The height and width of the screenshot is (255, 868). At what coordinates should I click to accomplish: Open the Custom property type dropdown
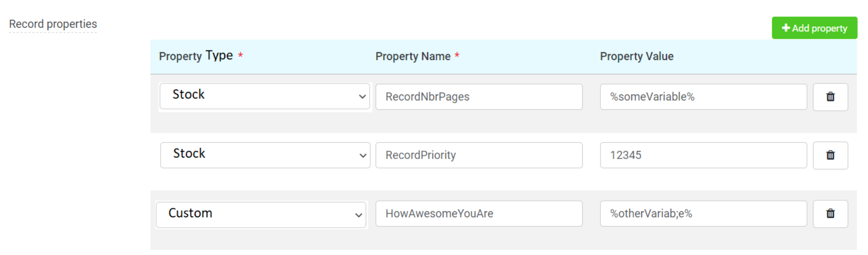[x=261, y=214]
